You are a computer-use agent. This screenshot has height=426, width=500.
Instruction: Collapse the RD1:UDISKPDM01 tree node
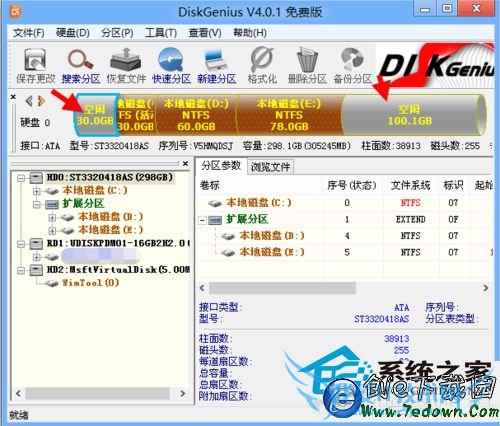(x=21, y=244)
